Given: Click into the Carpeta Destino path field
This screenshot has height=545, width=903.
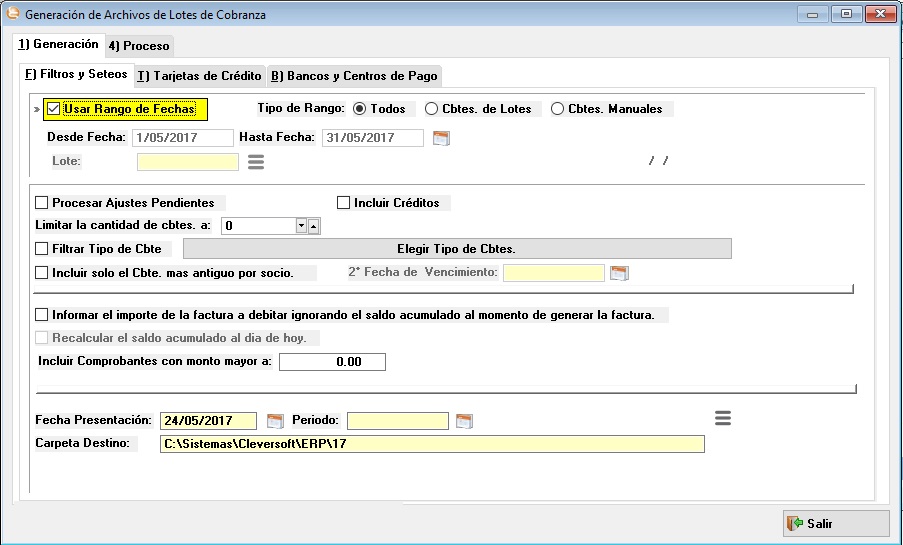Looking at the screenshot, I should coord(431,444).
